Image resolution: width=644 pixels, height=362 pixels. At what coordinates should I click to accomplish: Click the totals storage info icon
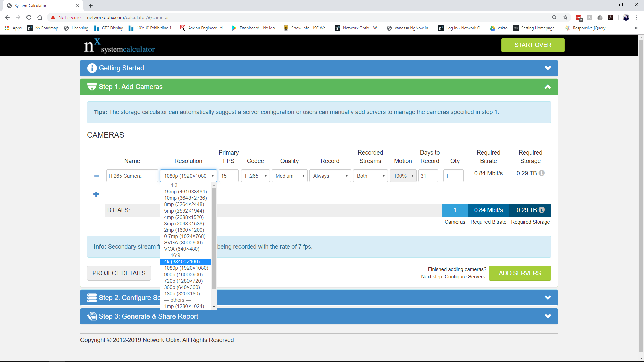[542, 210]
